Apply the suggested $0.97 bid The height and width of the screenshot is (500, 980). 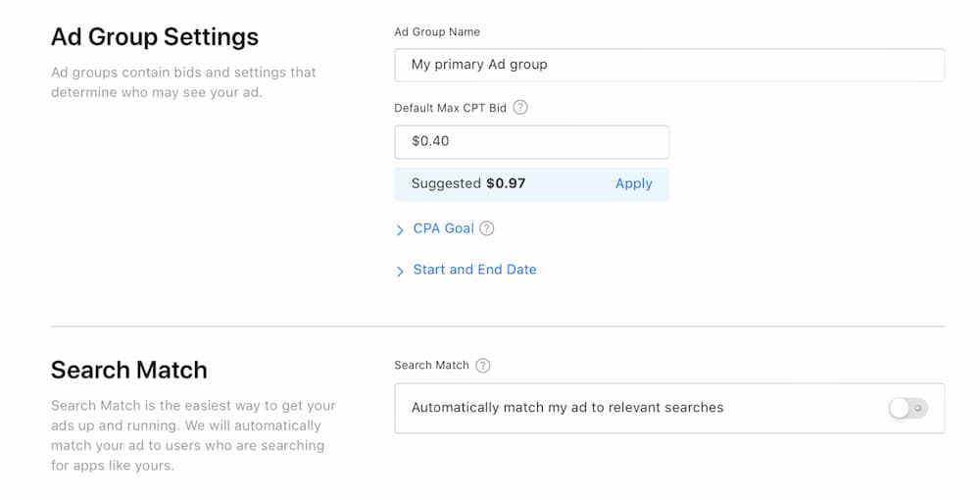tap(633, 183)
